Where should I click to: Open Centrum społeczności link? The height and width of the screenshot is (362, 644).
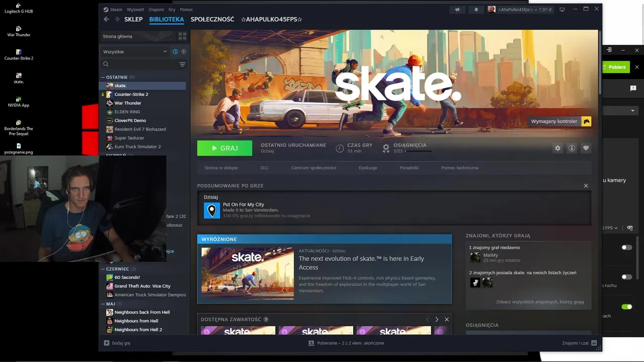(313, 167)
